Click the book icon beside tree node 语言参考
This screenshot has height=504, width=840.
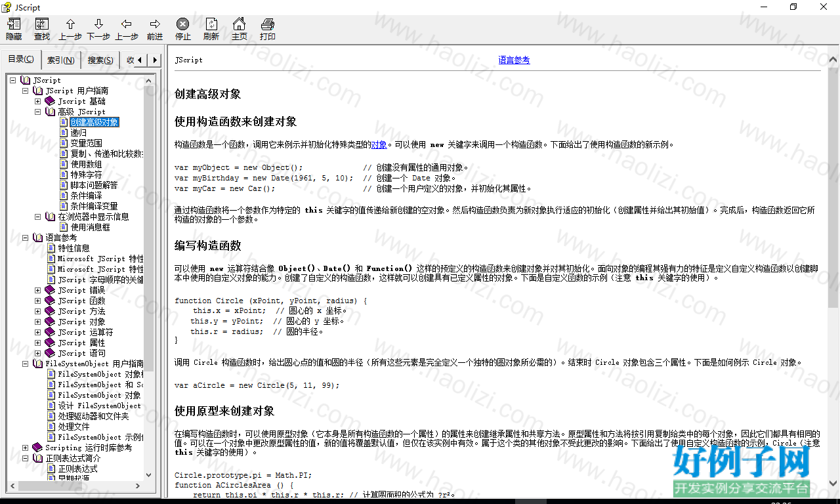coord(37,238)
